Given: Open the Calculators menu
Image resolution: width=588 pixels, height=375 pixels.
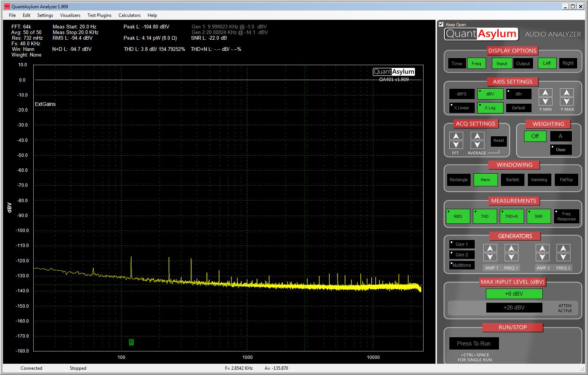Looking at the screenshot, I should coord(129,15).
